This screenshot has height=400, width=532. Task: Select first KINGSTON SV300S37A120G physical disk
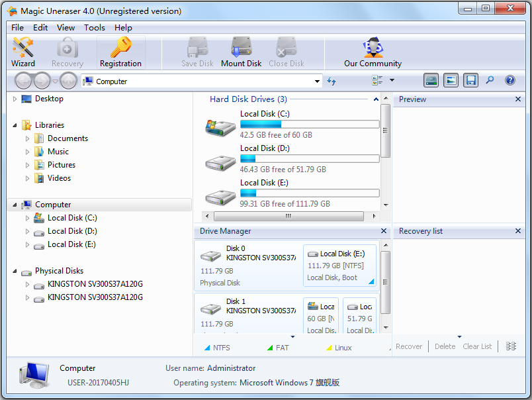pyautogui.click(x=95, y=284)
